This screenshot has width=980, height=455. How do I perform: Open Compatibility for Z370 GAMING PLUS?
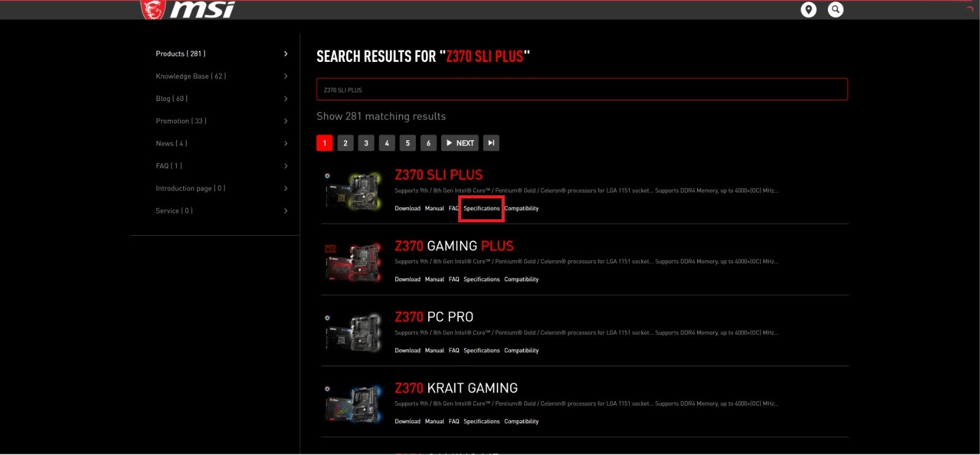pyautogui.click(x=521, y=280)
